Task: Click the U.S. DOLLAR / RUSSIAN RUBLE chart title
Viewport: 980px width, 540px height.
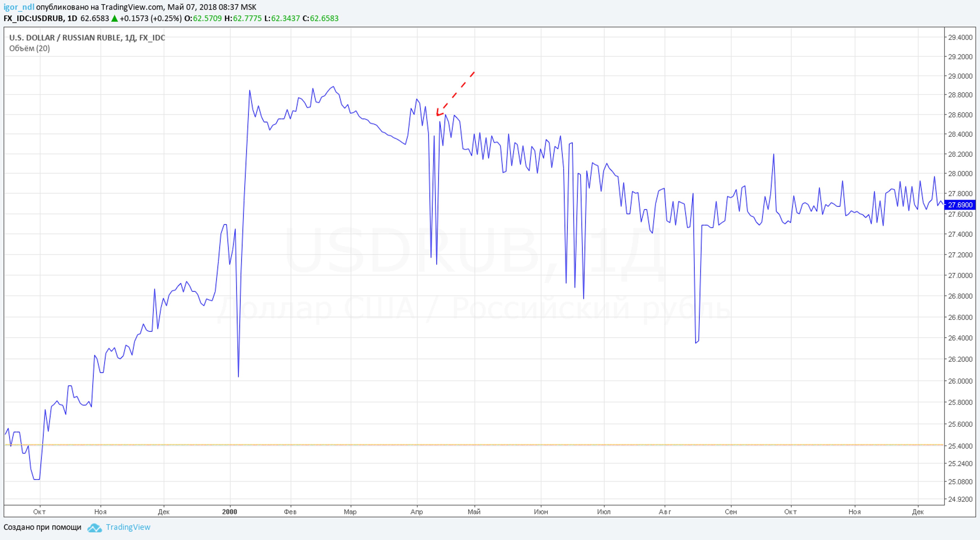Action: click(x=87, y=38)
